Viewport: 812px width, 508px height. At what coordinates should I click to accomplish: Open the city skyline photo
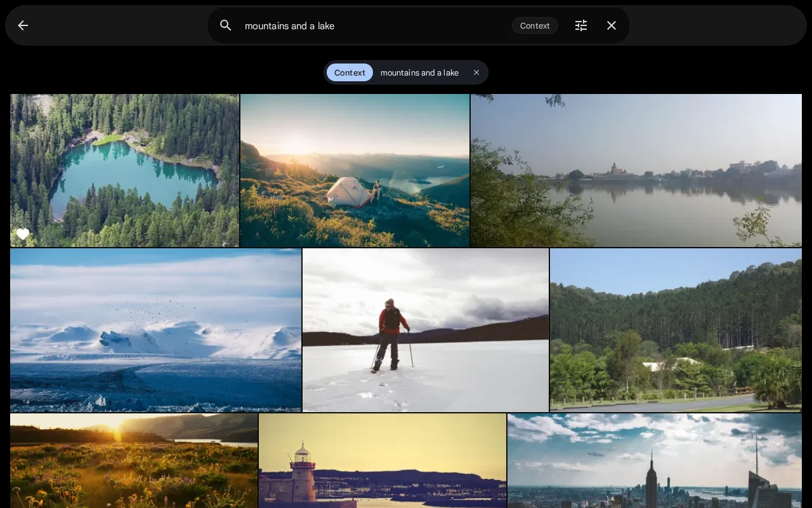(x=655, y=460)
